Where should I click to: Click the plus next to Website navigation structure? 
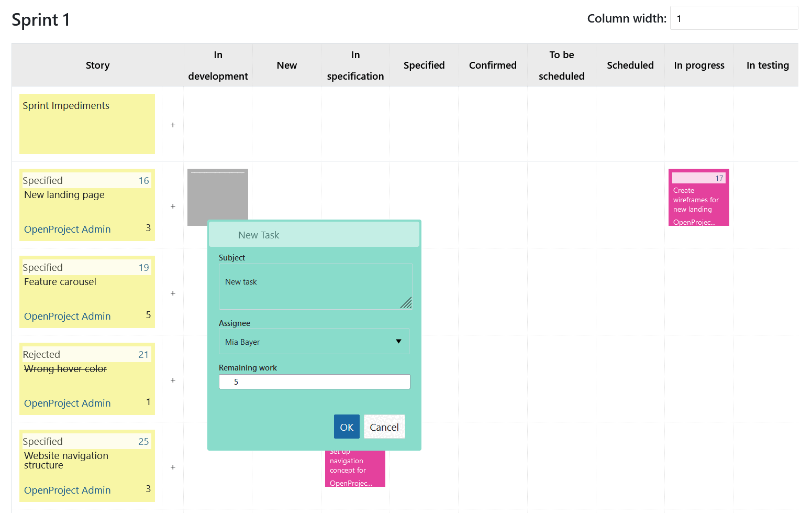pos(173,467)
